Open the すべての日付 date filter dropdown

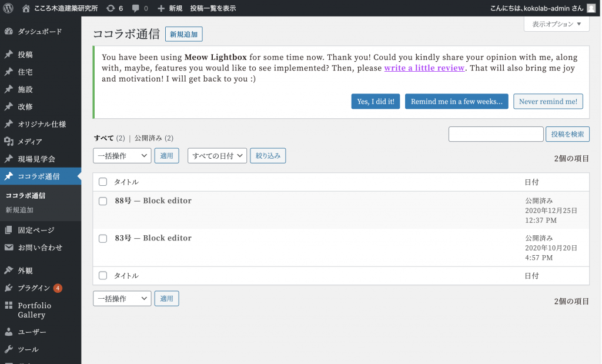[x=217, y=156]
